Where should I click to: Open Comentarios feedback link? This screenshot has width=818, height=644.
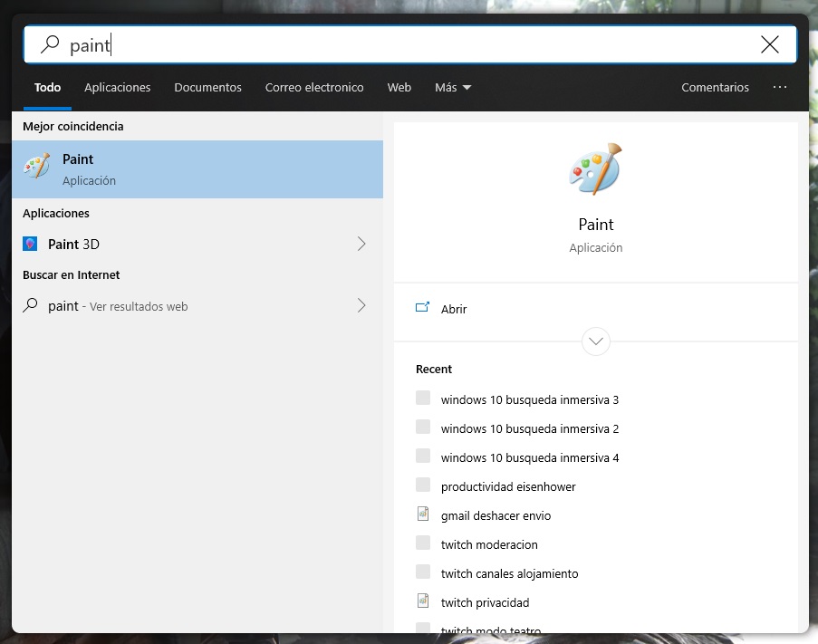pos(715,88)
